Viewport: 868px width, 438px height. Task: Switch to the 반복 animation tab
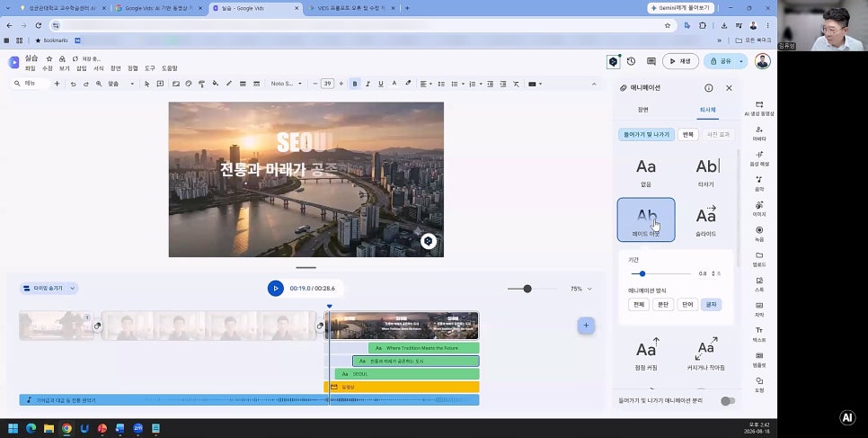pyautogui.click(x=687, y=134)
